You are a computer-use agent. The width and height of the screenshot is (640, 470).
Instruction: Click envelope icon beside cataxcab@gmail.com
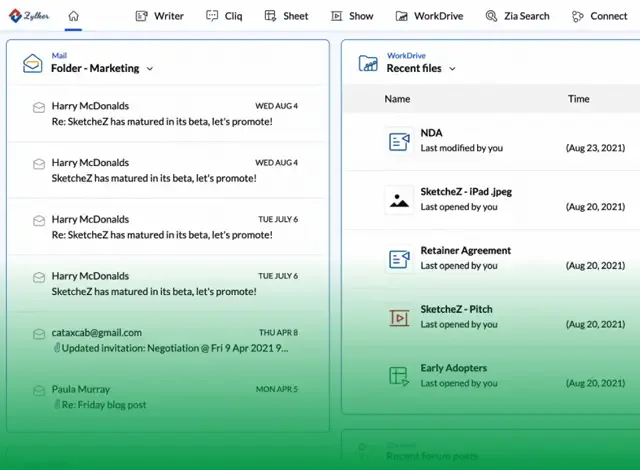point(39,334)
